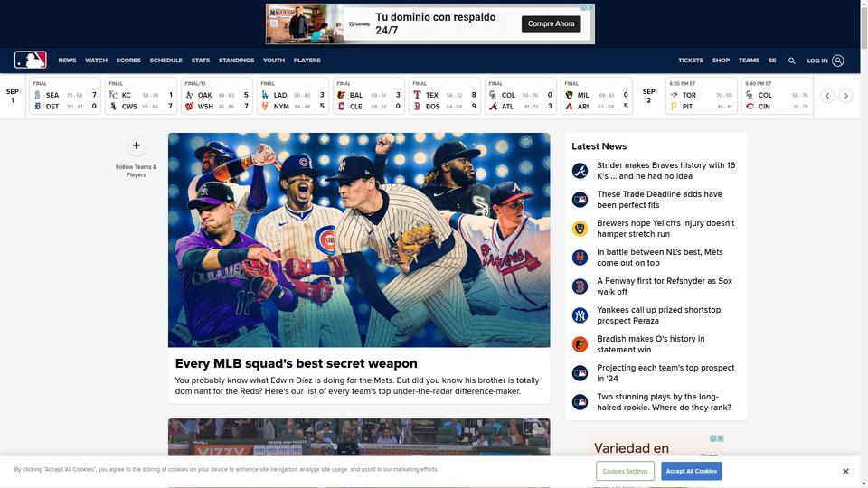
Task: Click the plus icon to follow teams
Action: coord(137,146)
